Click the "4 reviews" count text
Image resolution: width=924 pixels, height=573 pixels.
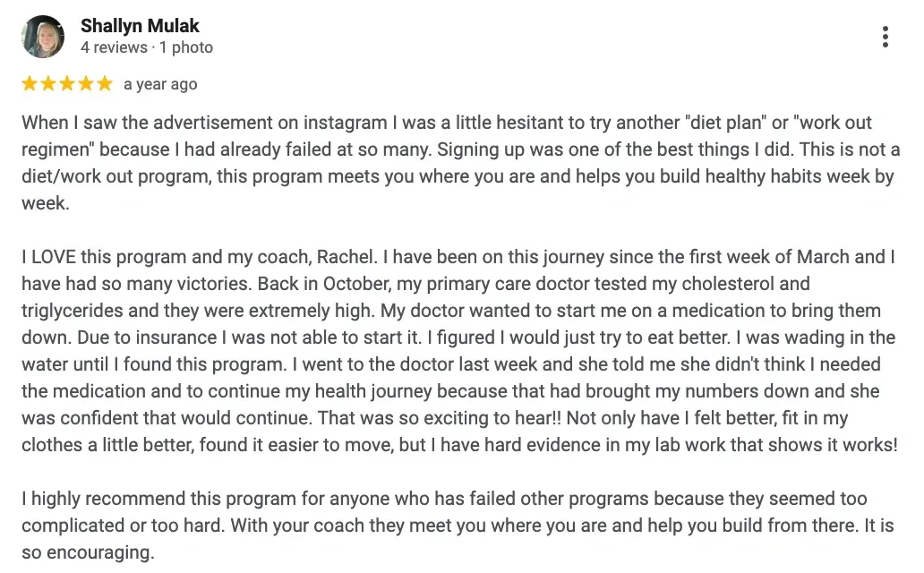[114, 47]
